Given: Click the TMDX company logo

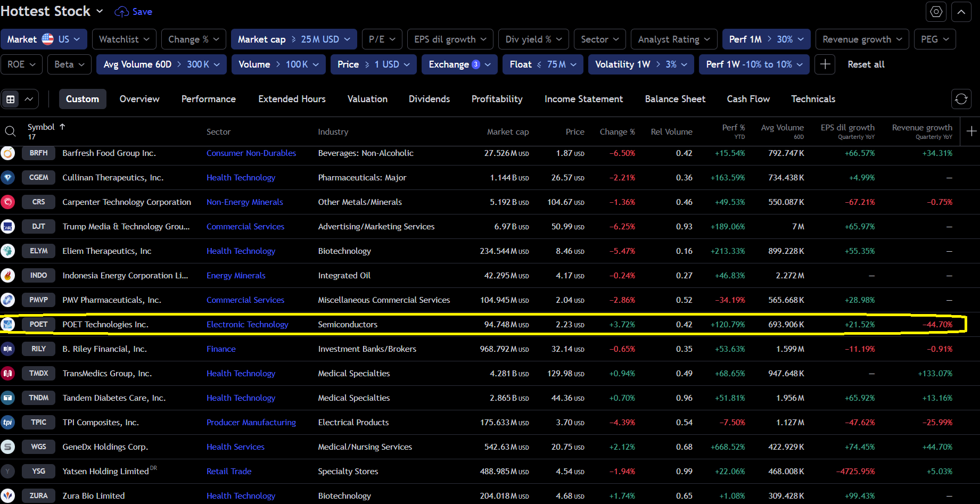Looking at the screenshot, I should (8, 374).
